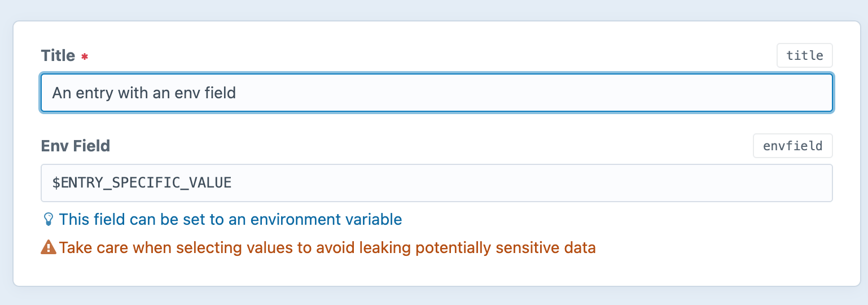
Task: Click blank white card area below the warning
Action: point(435,272)
